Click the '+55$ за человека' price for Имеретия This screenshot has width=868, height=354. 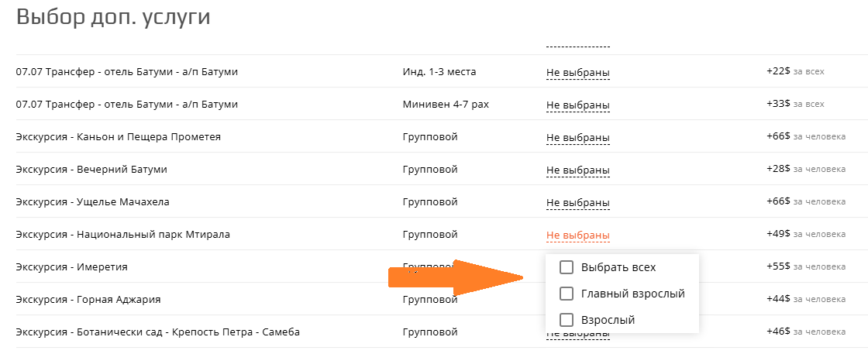coord(806,267)
